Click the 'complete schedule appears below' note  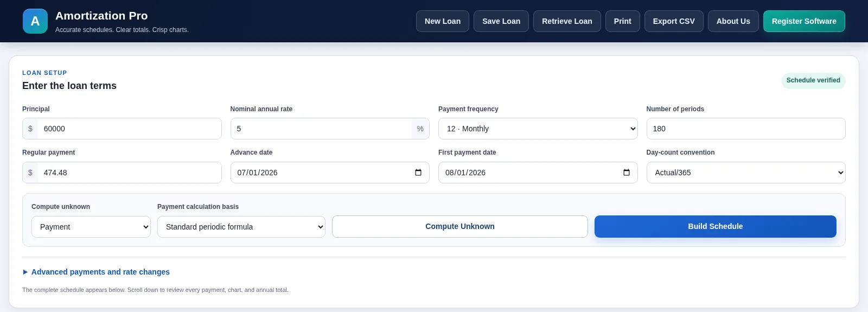click(x=155, y=290)
